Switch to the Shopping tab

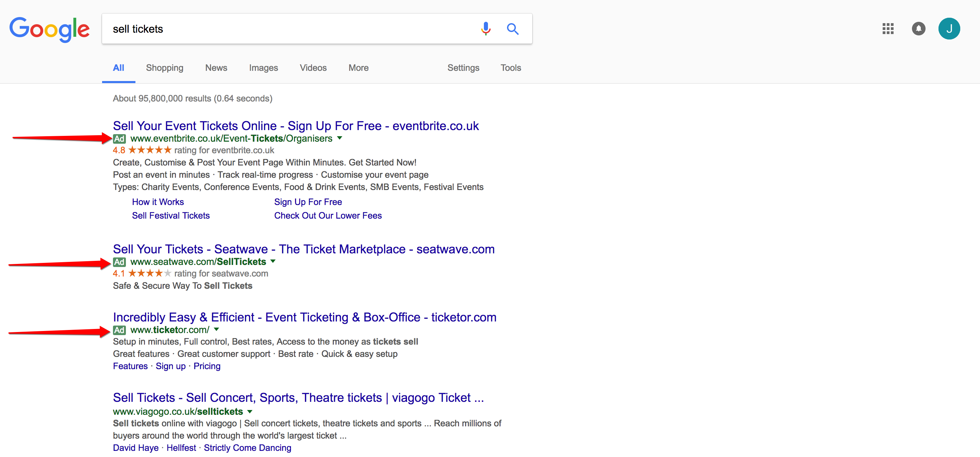click(x=164, y=68)
